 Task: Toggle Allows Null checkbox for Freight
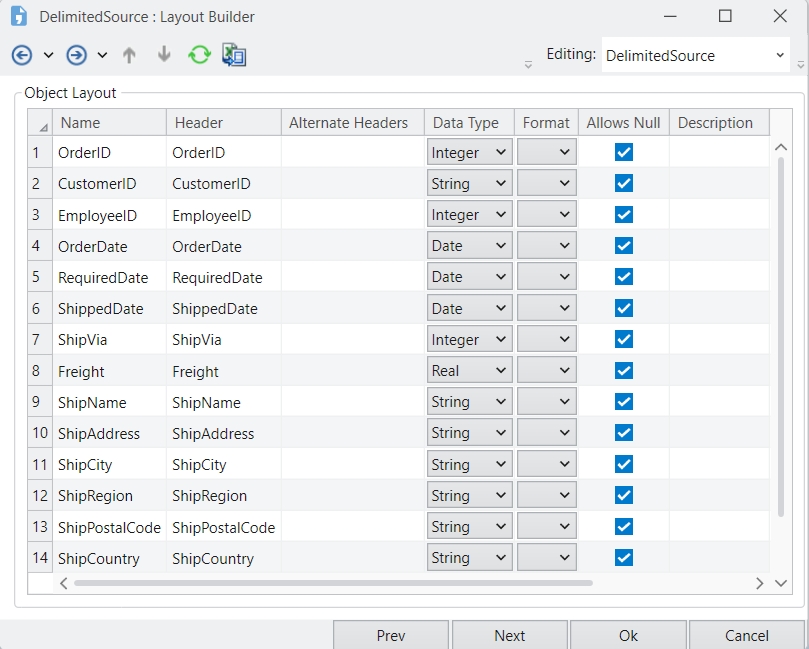tap(624, 371)
